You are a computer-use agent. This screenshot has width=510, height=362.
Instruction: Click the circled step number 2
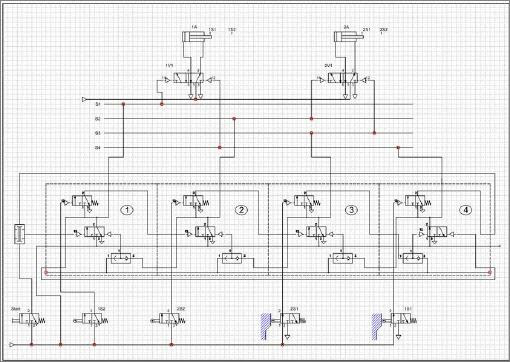(241, 210)
